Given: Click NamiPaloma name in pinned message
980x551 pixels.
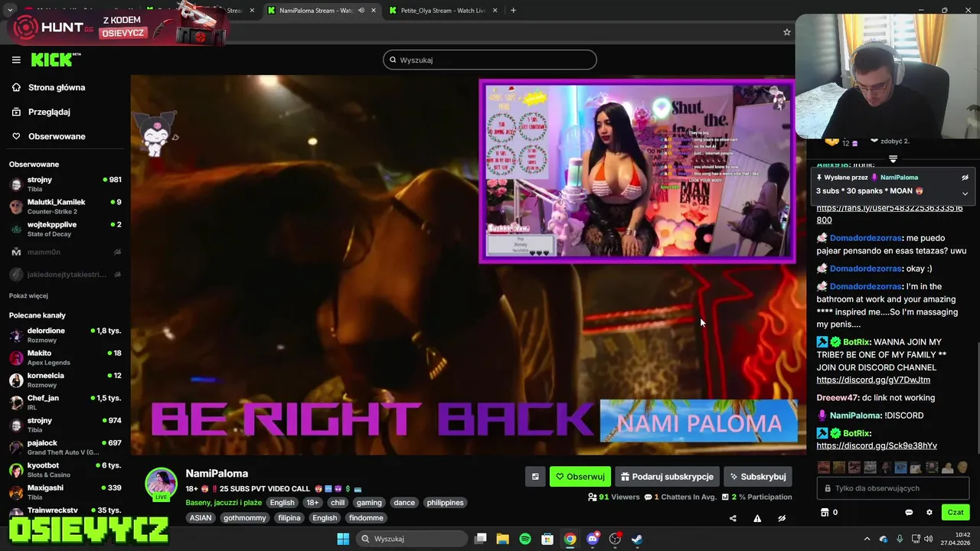Looking at the screenshot, I should (899, 178).
